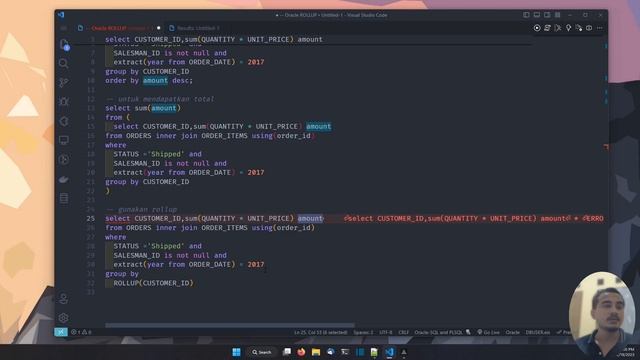Click ROLLUP(CUSTOMER_ID) on line 32
Image resolution: width=640 pixels, height=360 pixels.
click(x=153, y=283)
